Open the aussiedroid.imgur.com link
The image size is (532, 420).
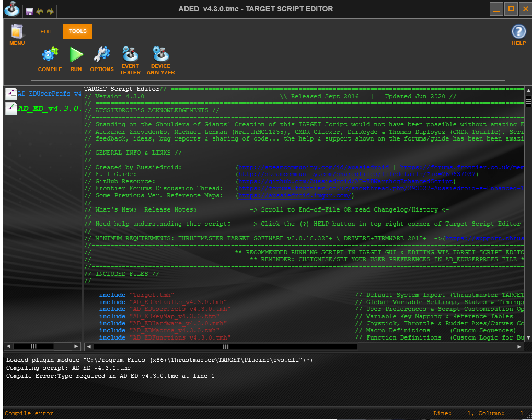[295, 196]
